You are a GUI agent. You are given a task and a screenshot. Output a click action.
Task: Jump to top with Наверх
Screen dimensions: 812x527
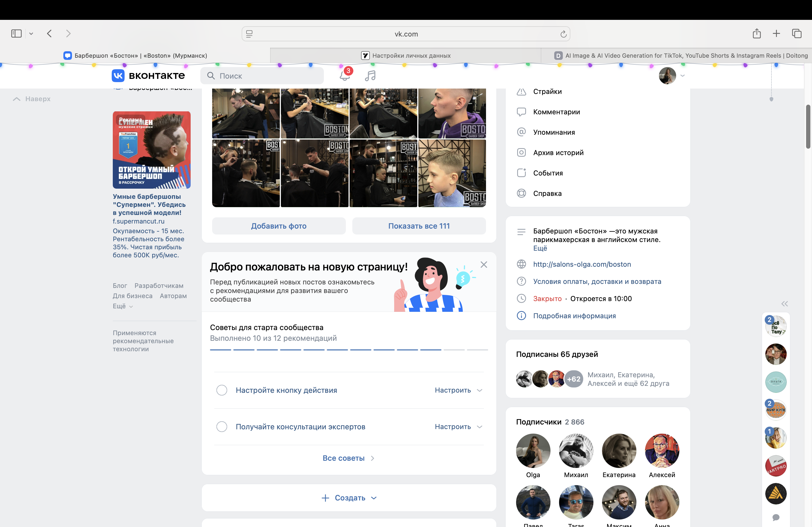[32, 99]
